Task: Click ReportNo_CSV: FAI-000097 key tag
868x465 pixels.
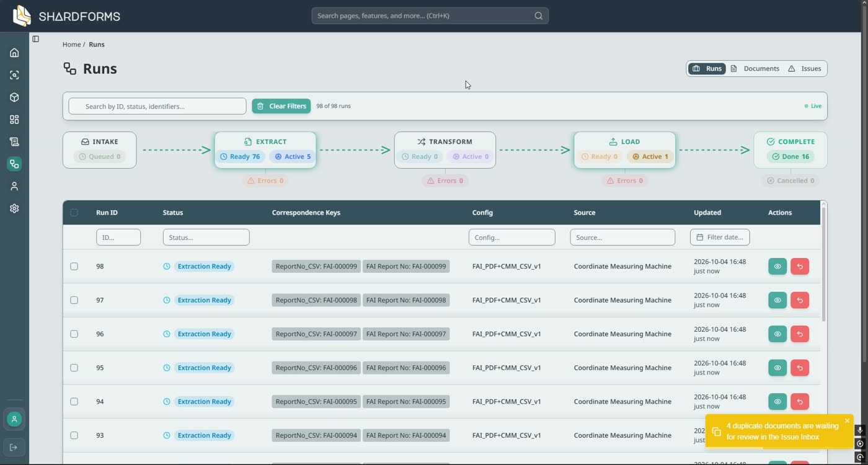Action: (x=316, y=334)
